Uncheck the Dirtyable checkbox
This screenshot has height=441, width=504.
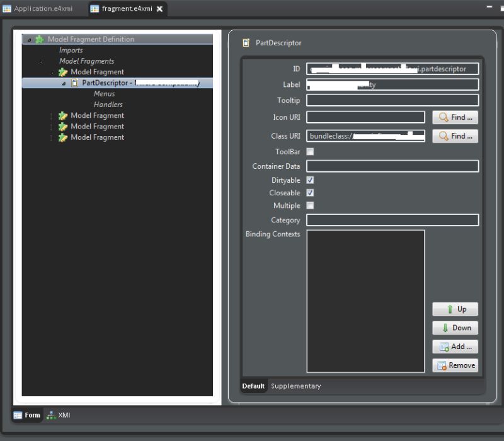(x=309, y=180)
